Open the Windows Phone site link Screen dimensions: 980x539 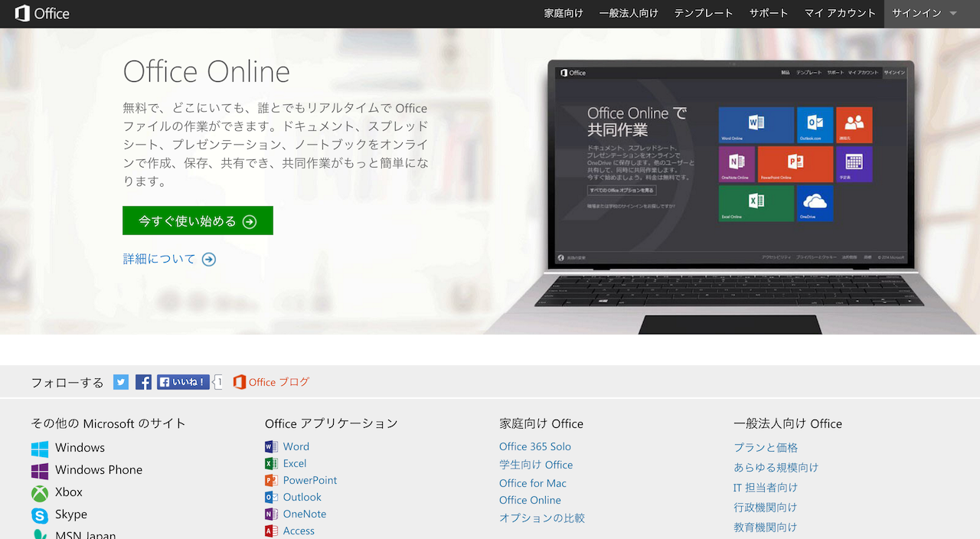99,469
